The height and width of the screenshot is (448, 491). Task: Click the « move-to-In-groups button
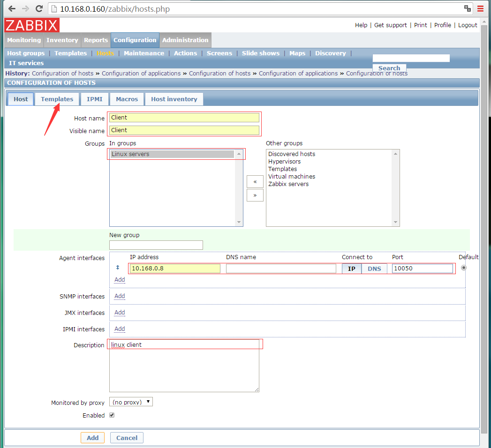pos(255,181)
